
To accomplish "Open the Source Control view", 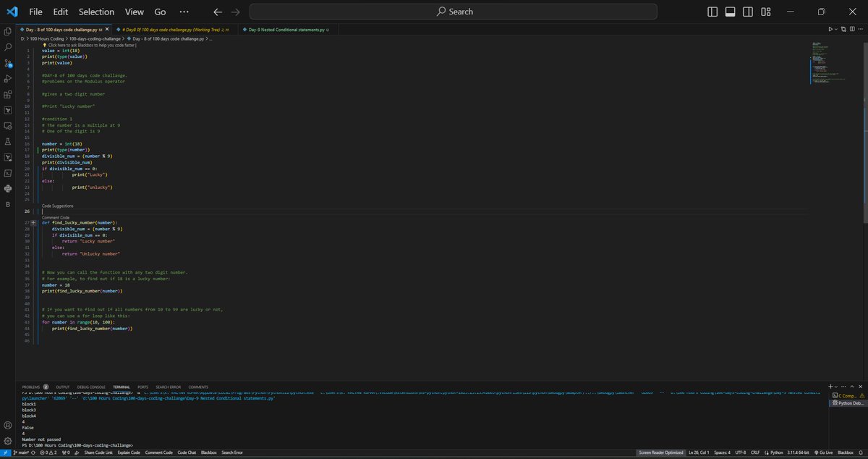I will tap(8, 63).
